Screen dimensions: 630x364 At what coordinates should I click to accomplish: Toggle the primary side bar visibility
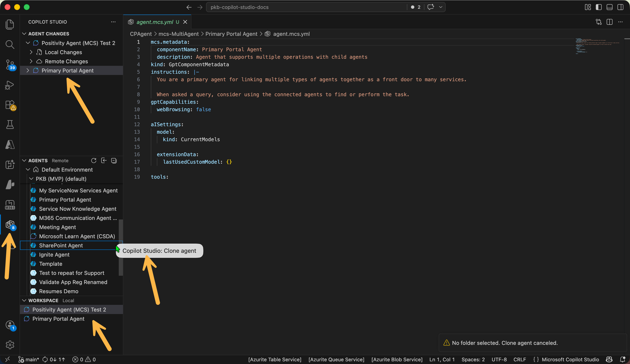point(599,7)
